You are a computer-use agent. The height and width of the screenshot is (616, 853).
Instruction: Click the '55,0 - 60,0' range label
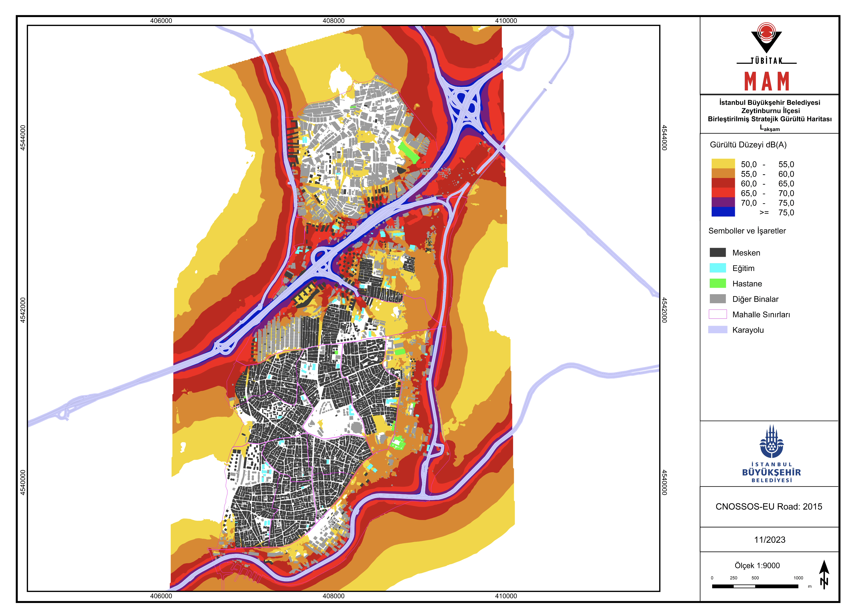[767, 174]
